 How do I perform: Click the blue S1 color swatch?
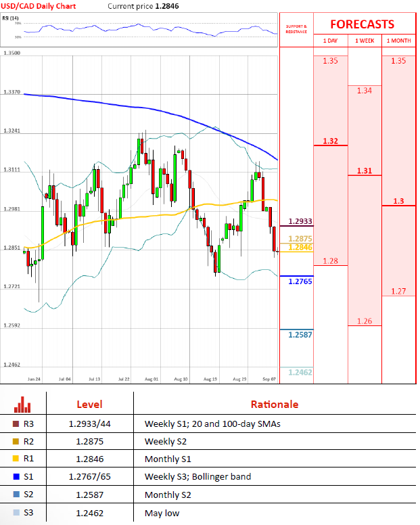click(16, 477)
